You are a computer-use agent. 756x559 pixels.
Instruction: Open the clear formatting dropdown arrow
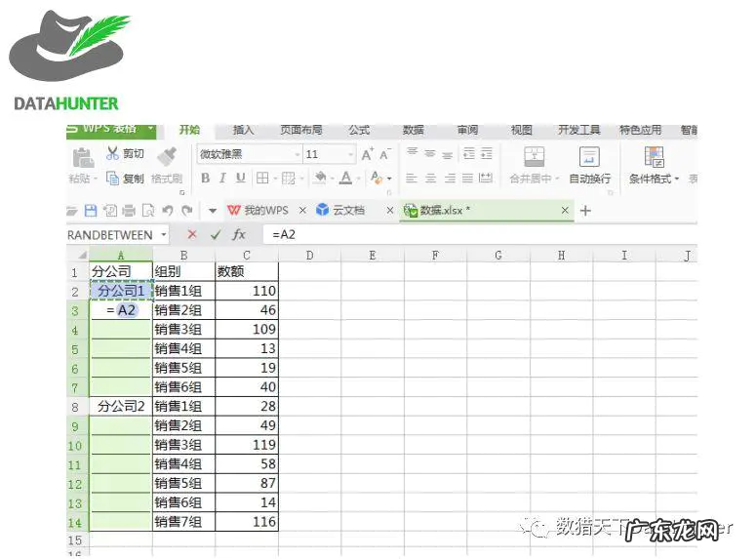point(389,179)
